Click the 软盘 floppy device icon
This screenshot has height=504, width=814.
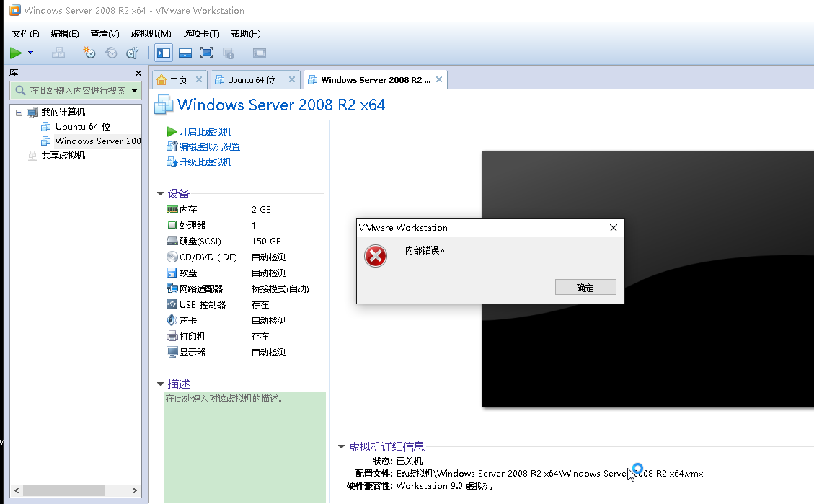pyautogui.click(x=172, y=273)
